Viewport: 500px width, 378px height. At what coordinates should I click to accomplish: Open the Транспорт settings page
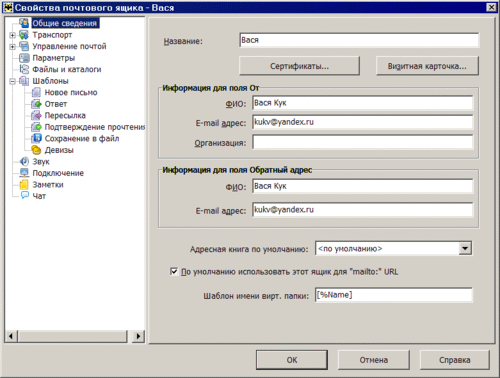(52, 35)
